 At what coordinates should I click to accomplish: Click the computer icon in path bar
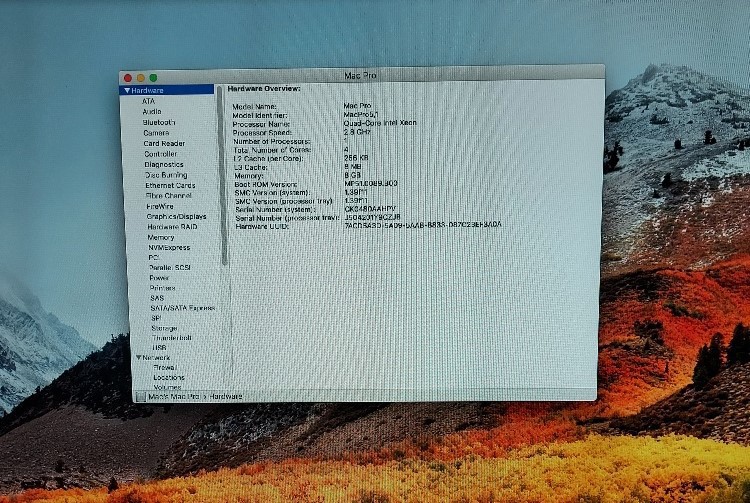coord(141,397)
